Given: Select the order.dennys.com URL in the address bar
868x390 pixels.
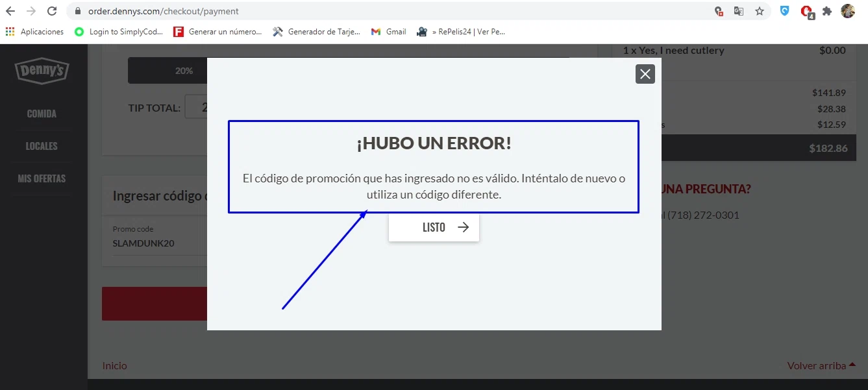Looking at the screenshot, I should pyautogui.click(x=164, y=11).
